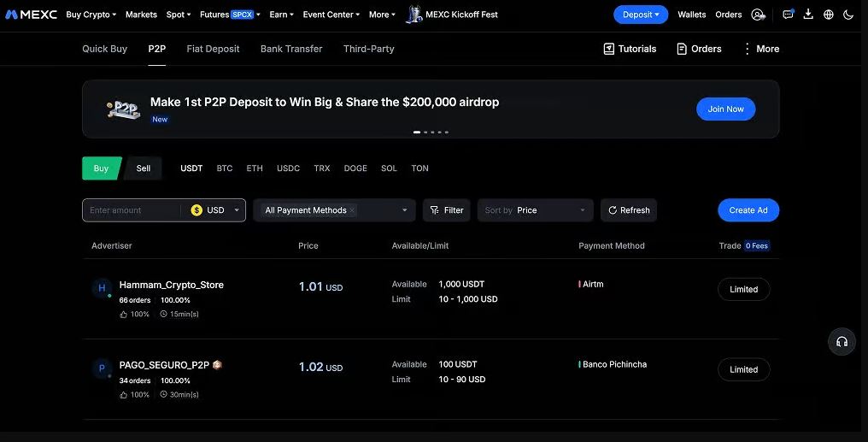Viewport: 868px width, 442px height.
Task: Click PAGO_SEGURO_P2P avatar
Action: point(102,368)
